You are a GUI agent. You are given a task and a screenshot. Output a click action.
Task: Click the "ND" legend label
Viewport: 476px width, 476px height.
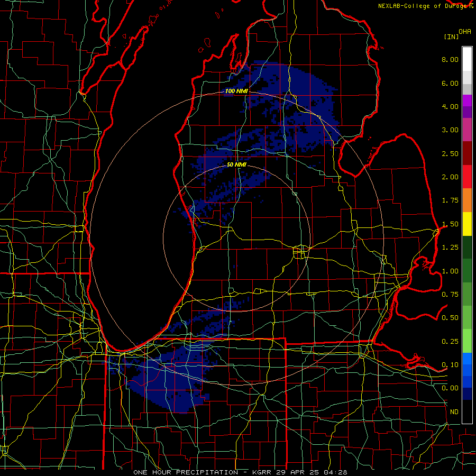tap(454, 412)
